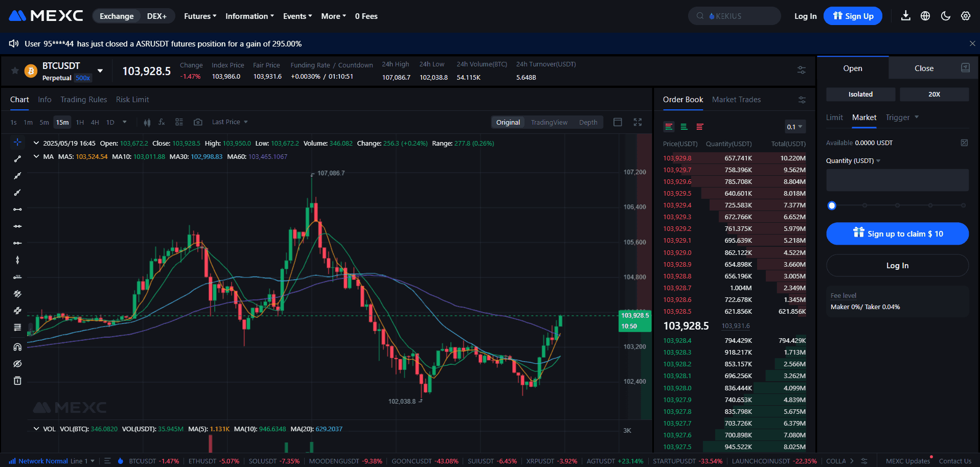Switch price display to Original mode

click(x=507, y=122)
